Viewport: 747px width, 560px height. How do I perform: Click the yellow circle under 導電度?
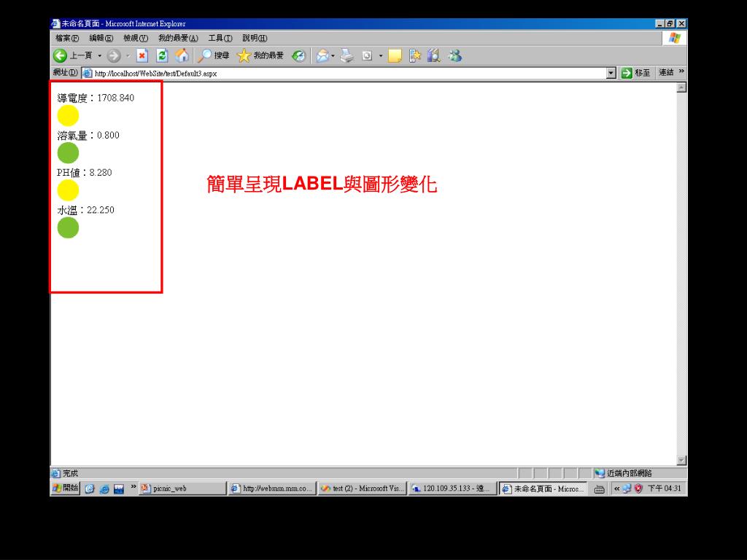coord(68,115)
